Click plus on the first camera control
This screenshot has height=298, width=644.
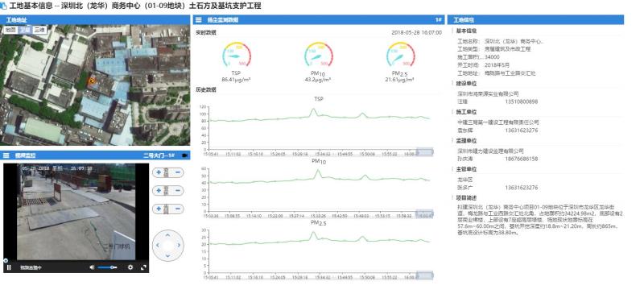(x=159, y=172)
